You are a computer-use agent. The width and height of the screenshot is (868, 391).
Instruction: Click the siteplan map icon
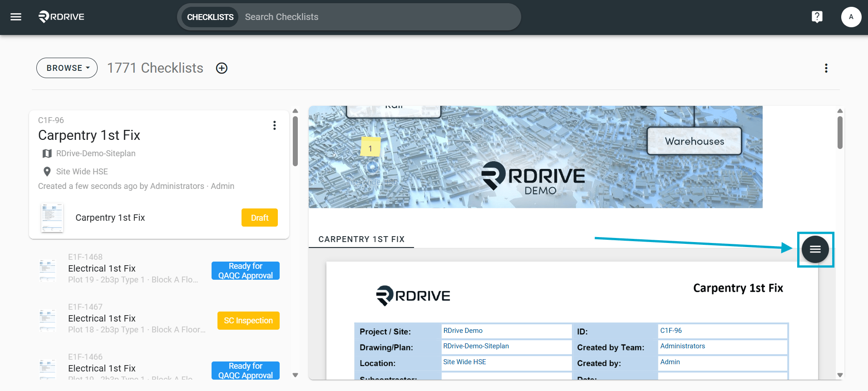coord(47,153)
